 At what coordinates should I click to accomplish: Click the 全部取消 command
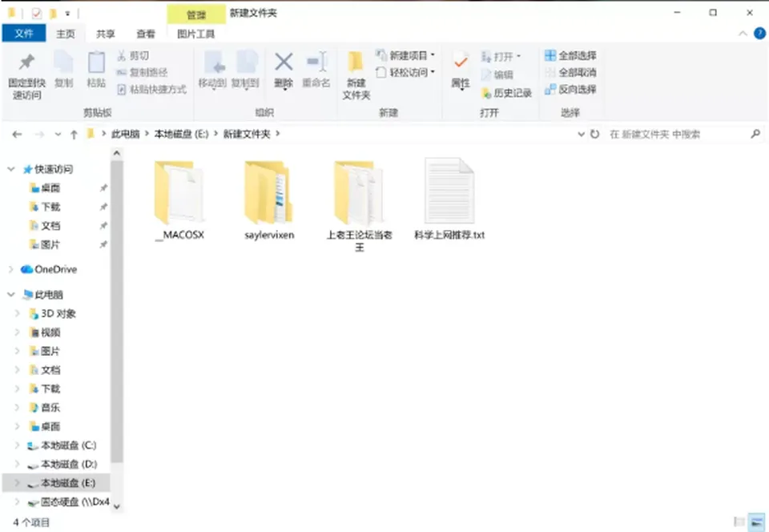pyautogui.click(x=570, y=73)
